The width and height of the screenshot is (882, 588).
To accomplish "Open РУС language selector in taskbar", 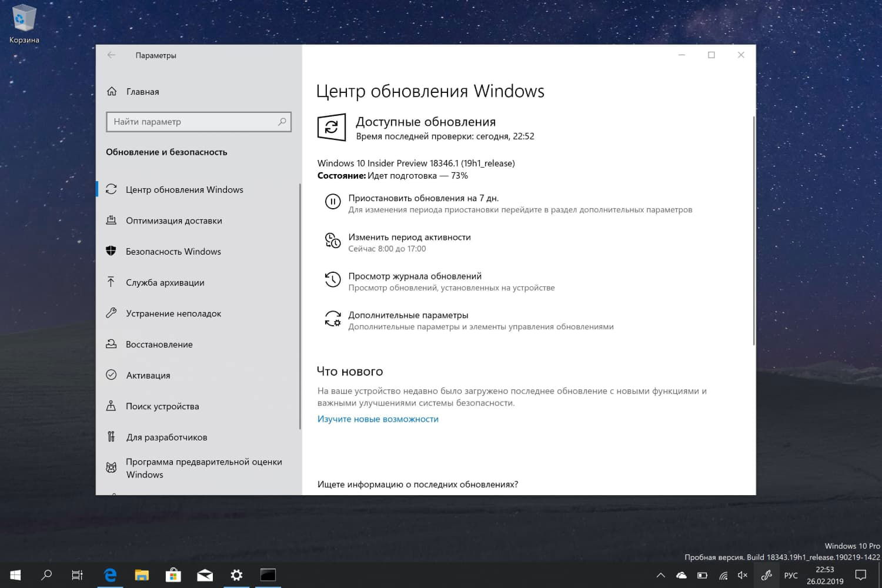I will (791, 575).
